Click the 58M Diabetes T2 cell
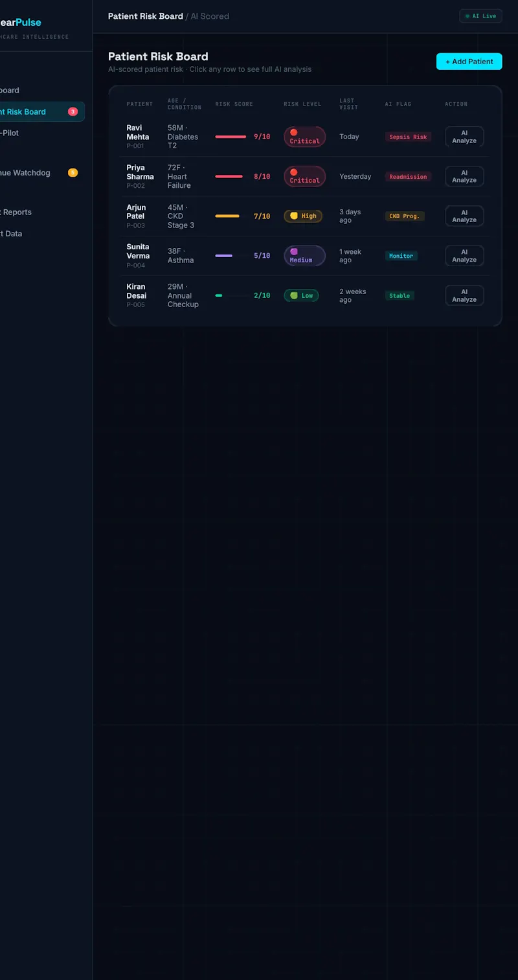Screen dimensions: 518x980 tap(183, 137)
